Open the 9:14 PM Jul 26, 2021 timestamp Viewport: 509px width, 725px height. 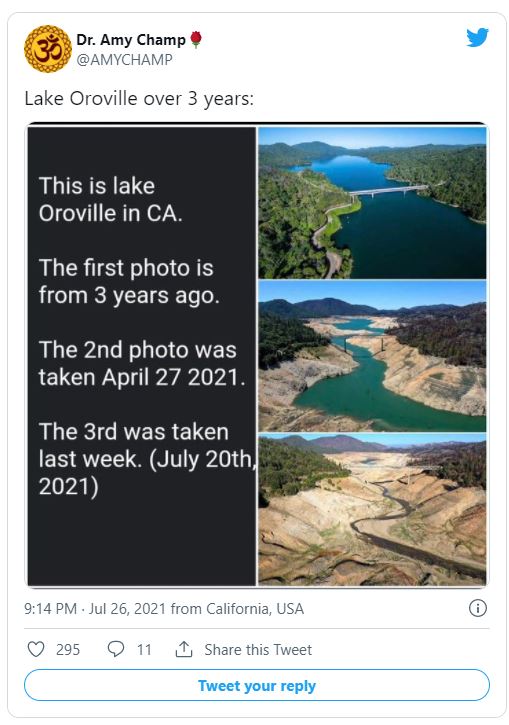[x=95, y=608]
